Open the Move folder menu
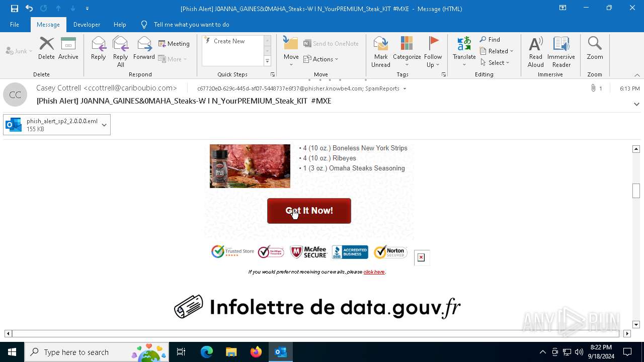This screenshot has width=644, height=362. click(x=291, y=52)
